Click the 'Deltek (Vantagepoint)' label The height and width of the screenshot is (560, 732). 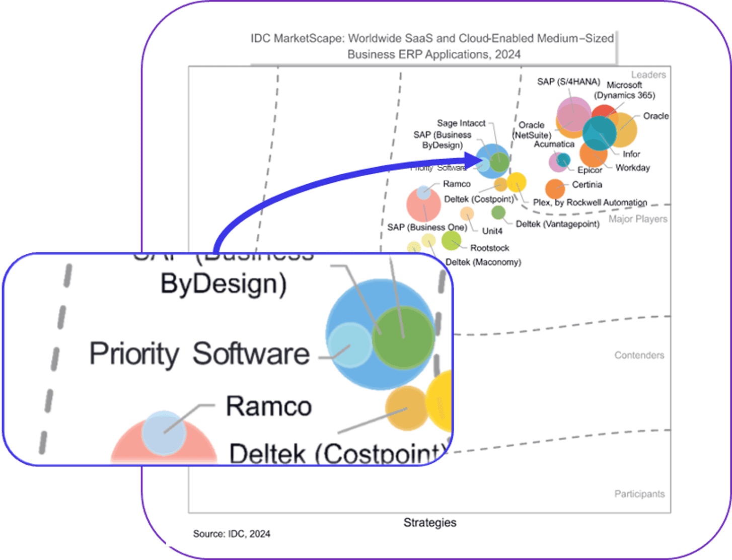click(558, 224)
